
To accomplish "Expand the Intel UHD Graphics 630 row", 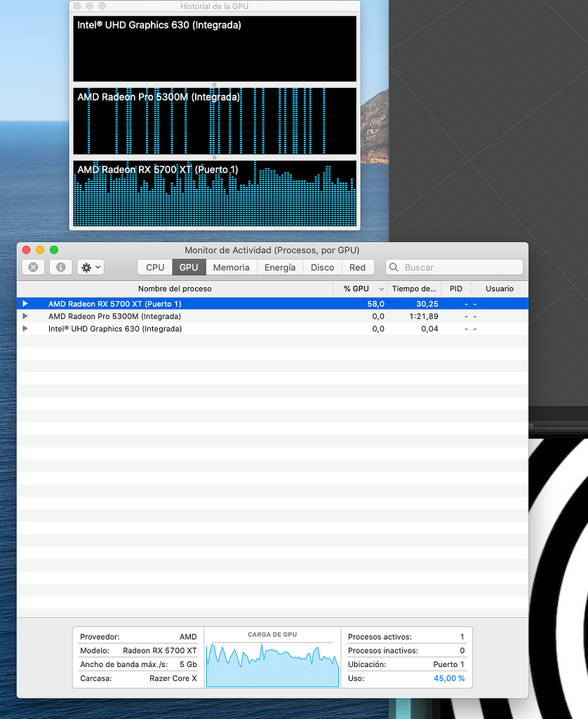I will tap(25, 329).
